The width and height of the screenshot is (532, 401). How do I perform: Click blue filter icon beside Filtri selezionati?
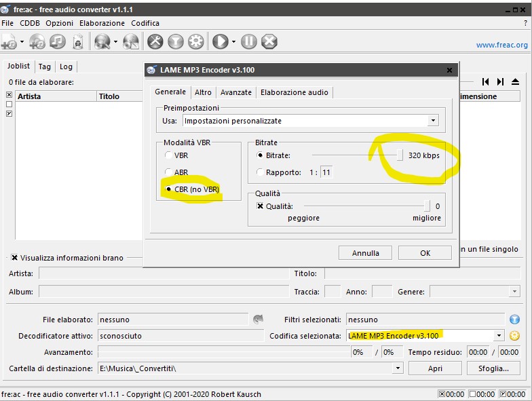coord(514,319)
